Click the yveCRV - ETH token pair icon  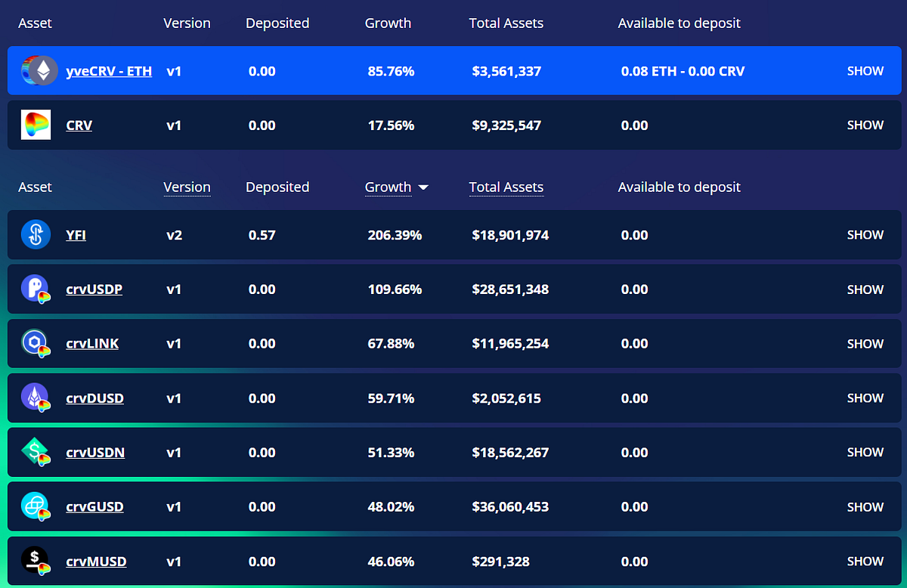[39, 70]
